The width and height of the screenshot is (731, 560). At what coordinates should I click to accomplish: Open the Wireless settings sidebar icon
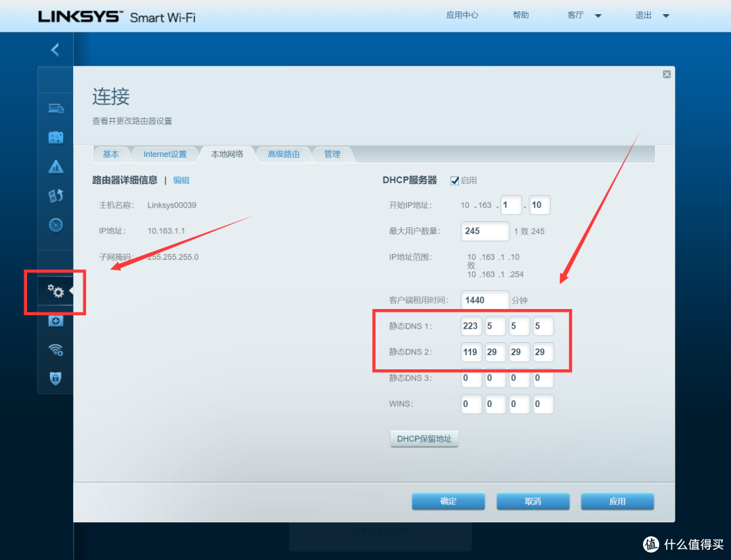[56, 350]
